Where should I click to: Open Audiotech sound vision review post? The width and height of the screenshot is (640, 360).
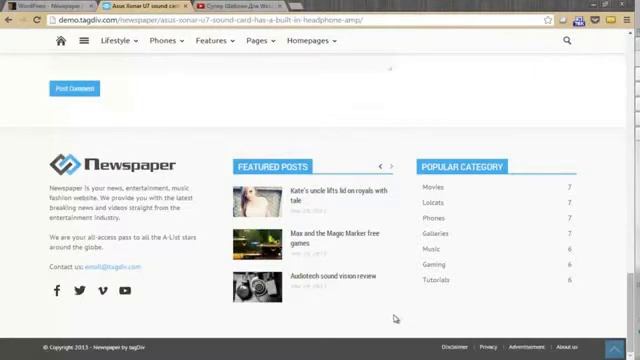[x=333, y=276]
